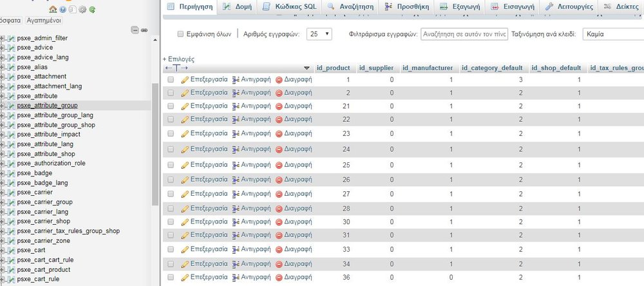
Task: Select row checkbox for product 25
Action: [171, 165]
